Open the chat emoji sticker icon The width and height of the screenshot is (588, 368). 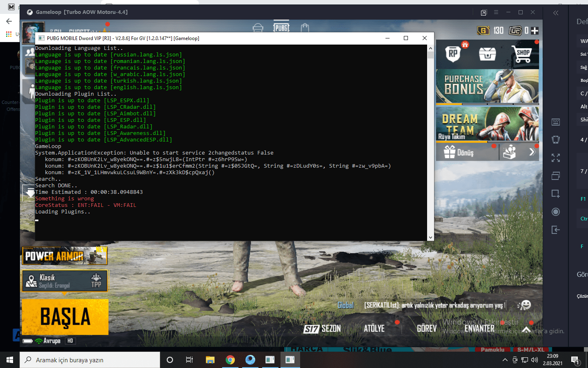[524, 305]
